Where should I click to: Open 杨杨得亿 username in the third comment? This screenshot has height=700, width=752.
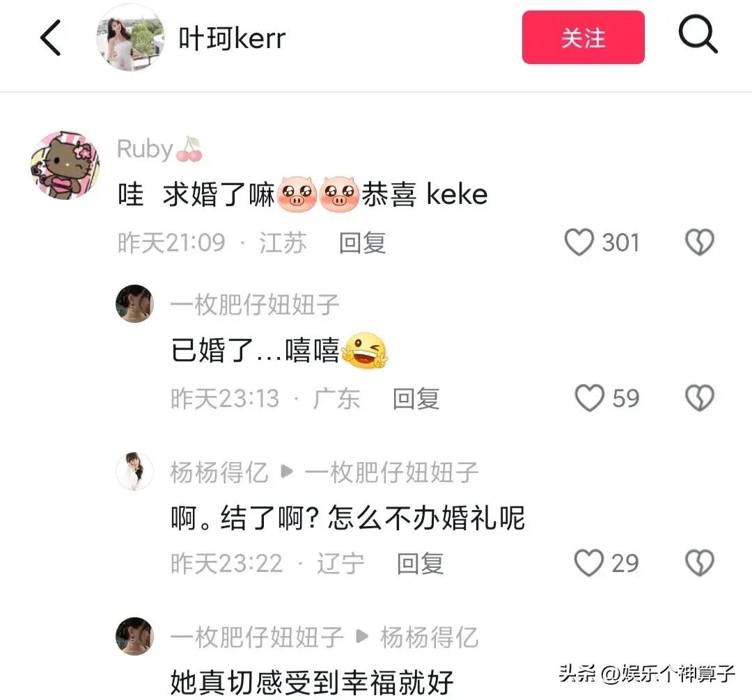tap(219, 472)
